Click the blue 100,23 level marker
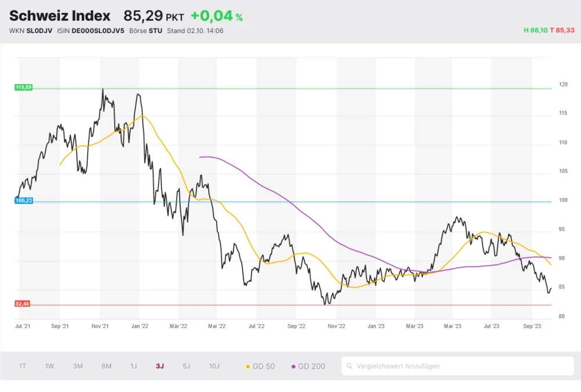The width and height of the screenshot is (581, 392). (x=24, y=200)
